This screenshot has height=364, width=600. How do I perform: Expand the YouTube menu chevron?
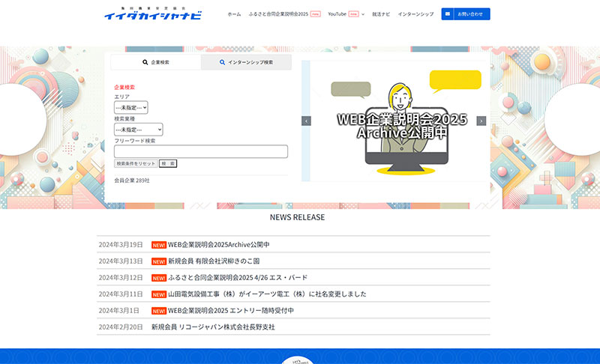point(363,14)
